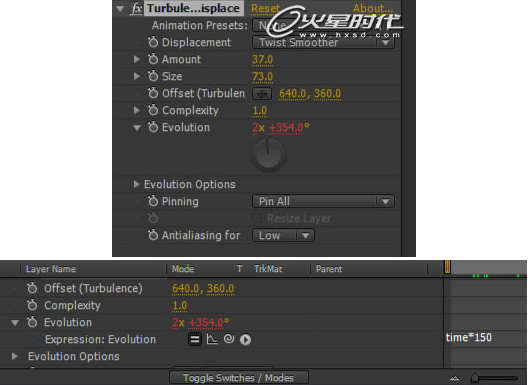Click the timeline zoom out mountain icon
The height and width of the screenshot is (385, 528).
tap(454, 378)
